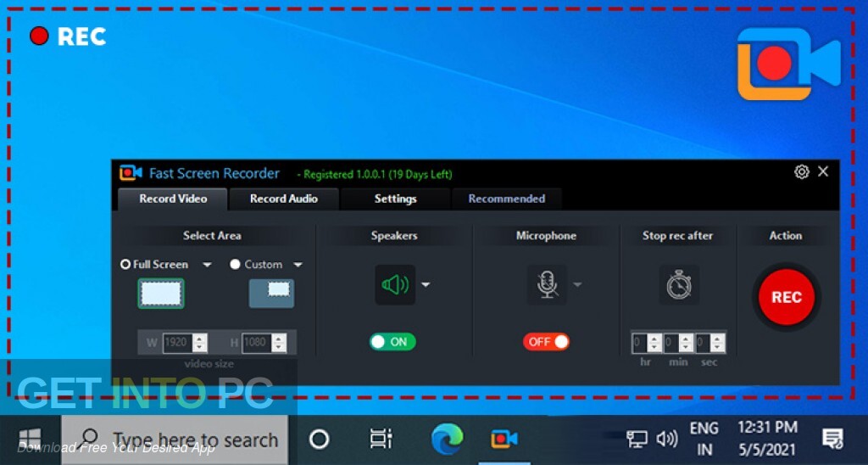
Task: Expand the Custom area dropdown arrow
Action: pos(298,265)
